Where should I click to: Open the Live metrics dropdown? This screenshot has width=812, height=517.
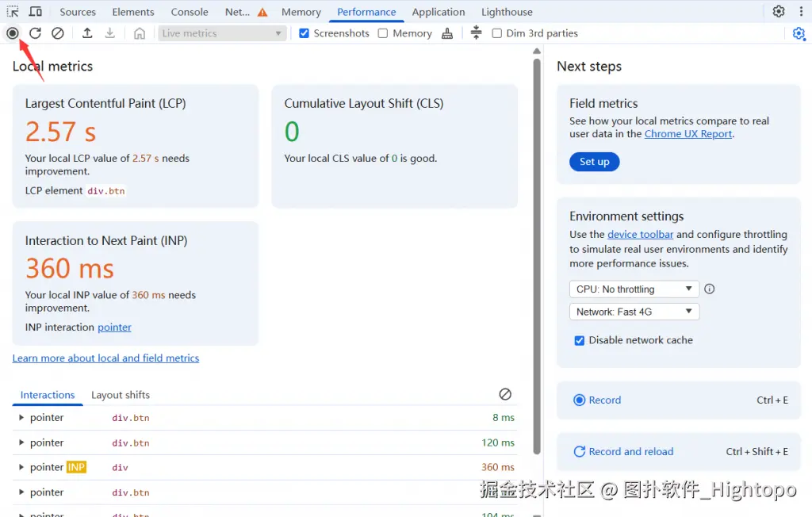(222, 33)
